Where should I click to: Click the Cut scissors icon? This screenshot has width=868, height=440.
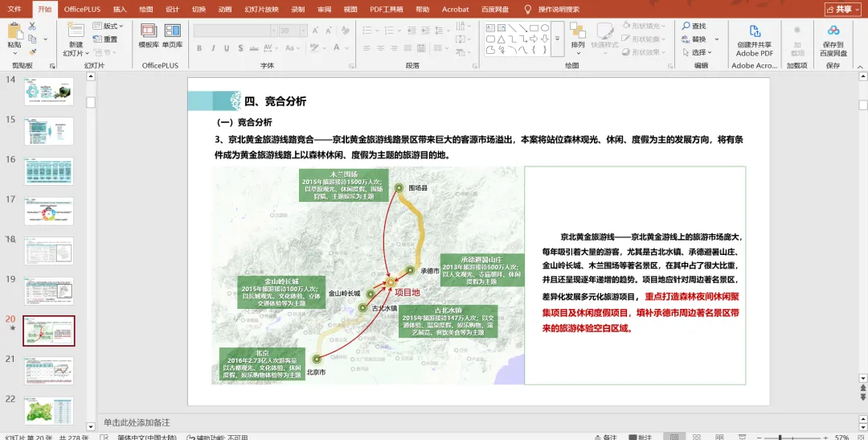click(32, 26)
